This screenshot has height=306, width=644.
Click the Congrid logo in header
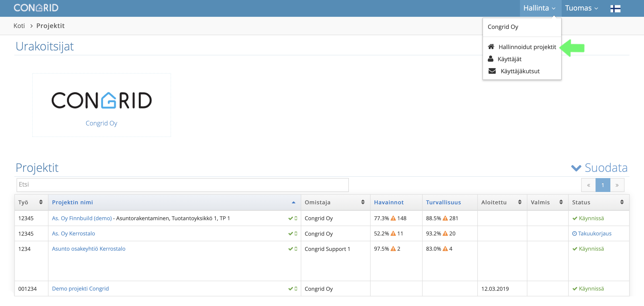36,8
